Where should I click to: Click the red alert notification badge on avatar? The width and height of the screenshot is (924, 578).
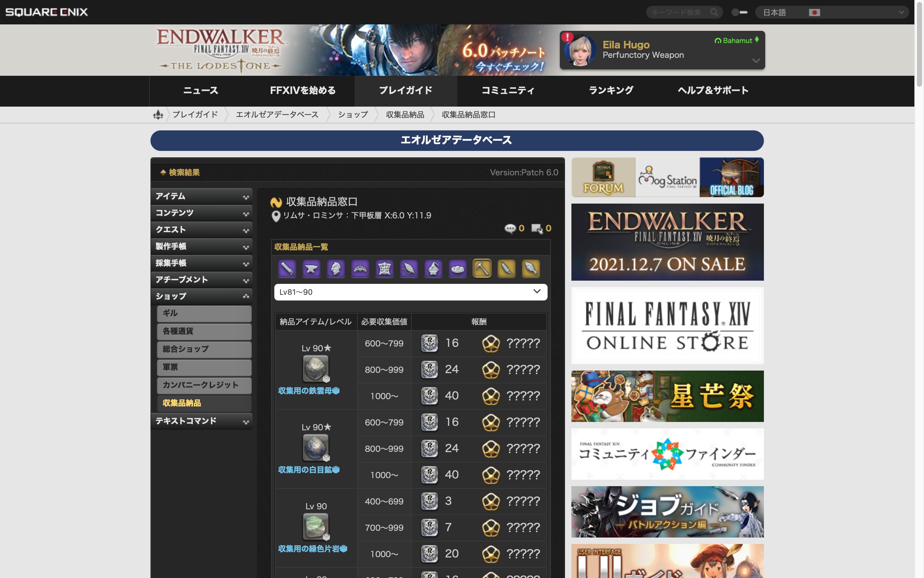tap(567, 37)
